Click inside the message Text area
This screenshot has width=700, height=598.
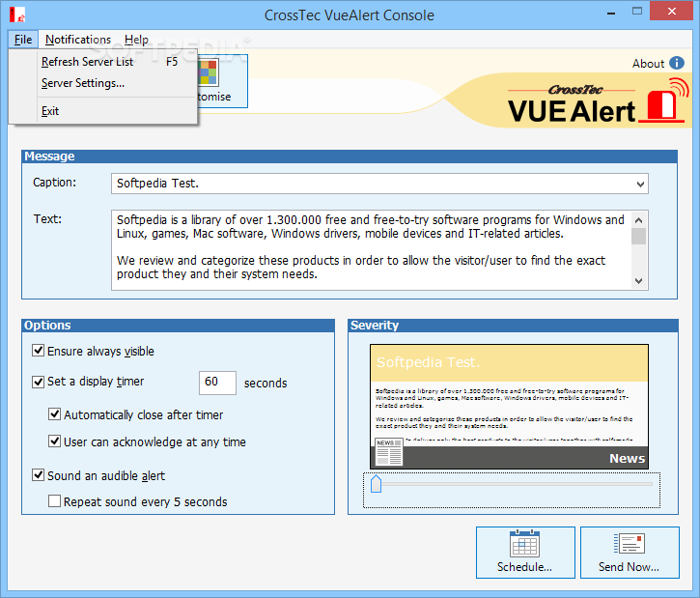coord(371,250)
